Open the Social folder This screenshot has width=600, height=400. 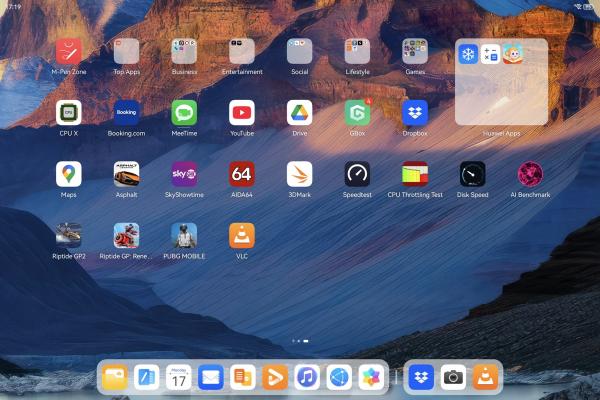coord(300,51)
